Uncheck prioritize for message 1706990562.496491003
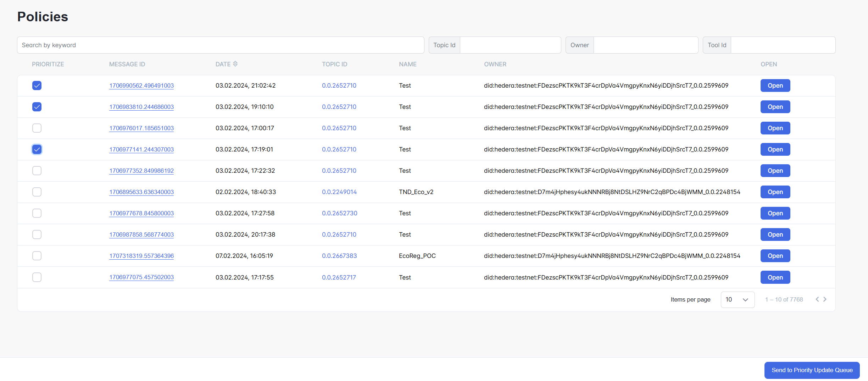Screen dimensions: 868x381 [37, 85]
